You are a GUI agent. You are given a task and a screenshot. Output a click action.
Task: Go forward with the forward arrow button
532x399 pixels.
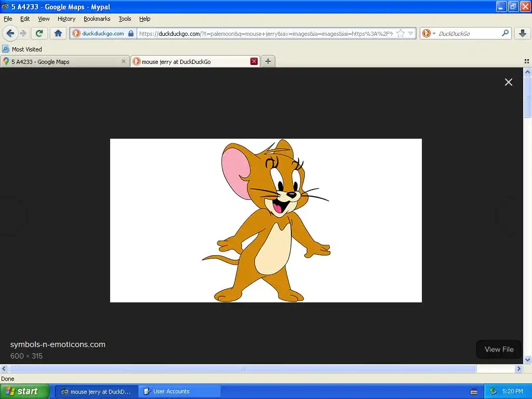tap(23, 33)
